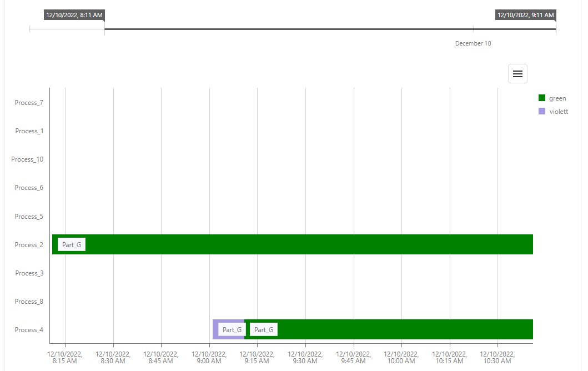Select the green Part_G bar on Process_4
This screenshot has width=588, height=371.
389,329
